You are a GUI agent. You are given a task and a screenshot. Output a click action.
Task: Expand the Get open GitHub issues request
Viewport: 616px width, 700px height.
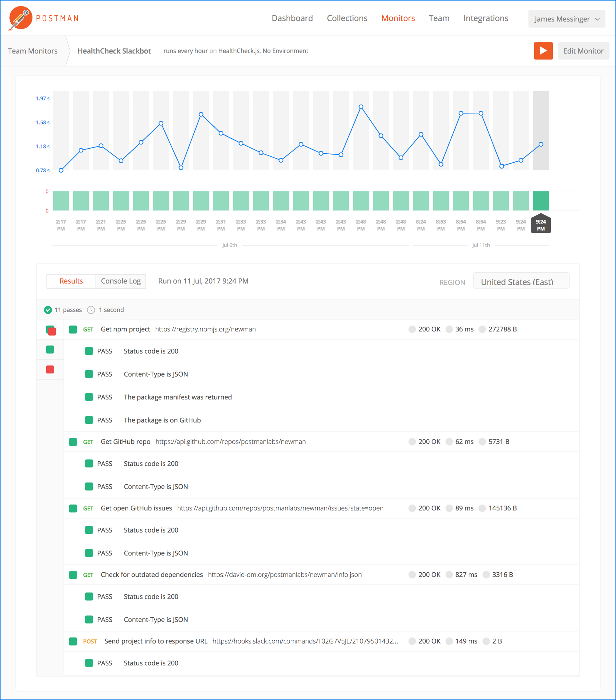click(136, 508)
